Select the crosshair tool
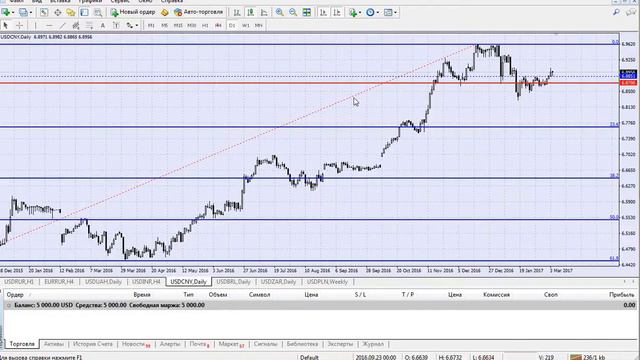The width and height of the screenshot is (640, 360). click(x=19, y=25)
